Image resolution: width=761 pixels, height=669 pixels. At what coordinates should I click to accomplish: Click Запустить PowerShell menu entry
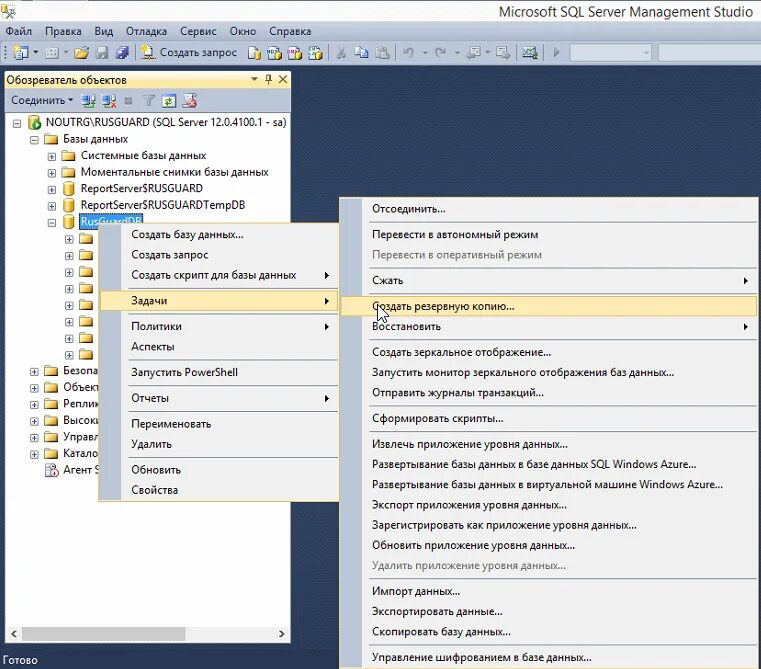click(218, 372)
